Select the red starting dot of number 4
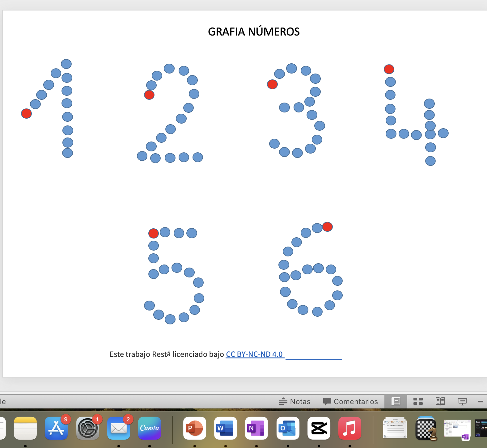The width and height of the screenshot is (487, 448). tap(389, 69)
